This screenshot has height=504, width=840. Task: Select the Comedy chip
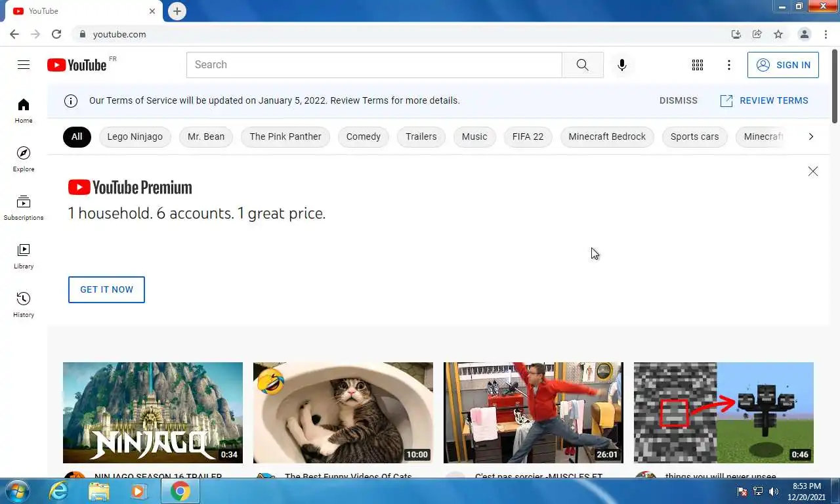[364, 136]
